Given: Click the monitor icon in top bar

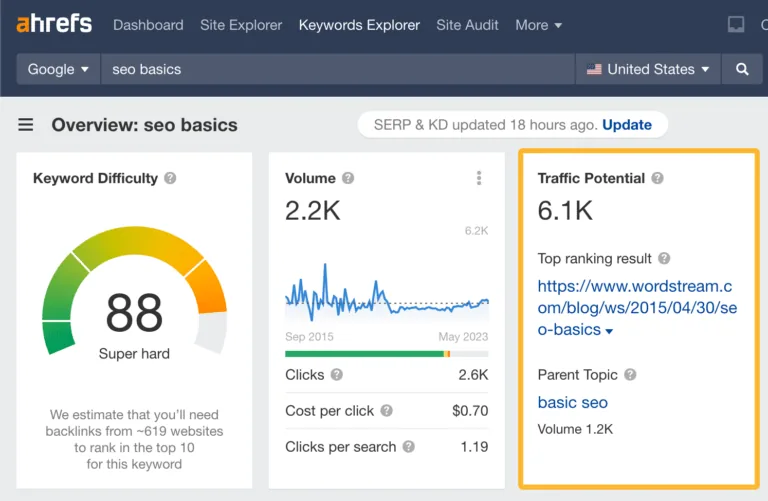Looking at the screenshot, I should point(736,24).
